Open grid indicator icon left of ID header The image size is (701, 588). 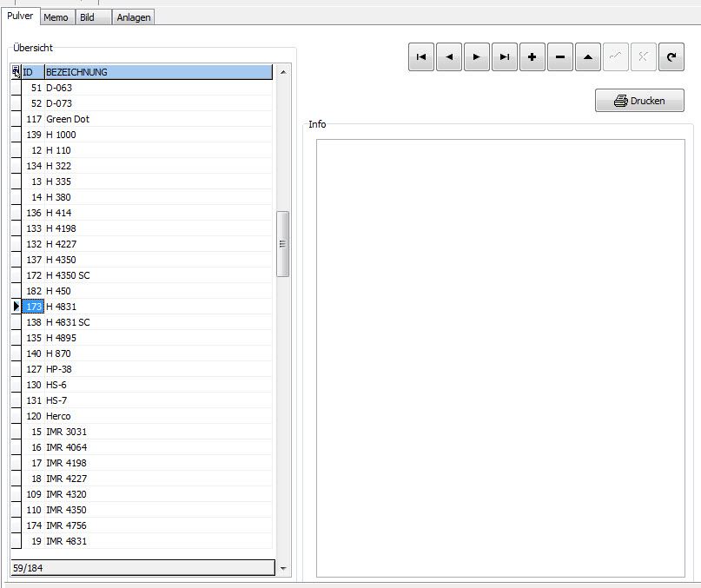click(x=17, y=71)
